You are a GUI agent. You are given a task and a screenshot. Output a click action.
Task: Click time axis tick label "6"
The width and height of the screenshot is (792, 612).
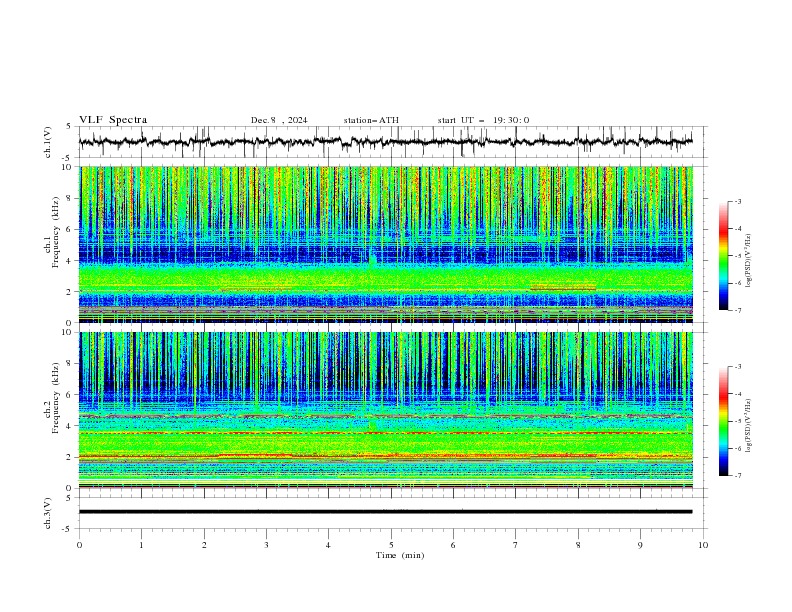(x=453, y=545)
